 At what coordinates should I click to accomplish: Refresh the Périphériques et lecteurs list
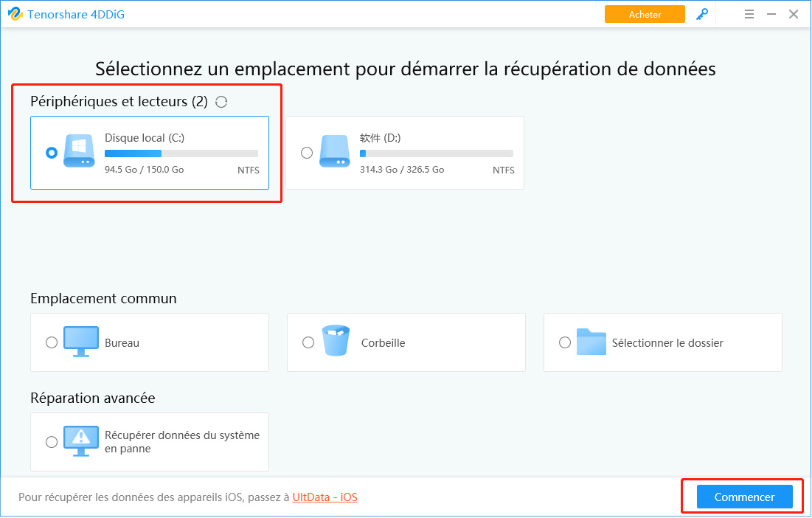point(221,102)
